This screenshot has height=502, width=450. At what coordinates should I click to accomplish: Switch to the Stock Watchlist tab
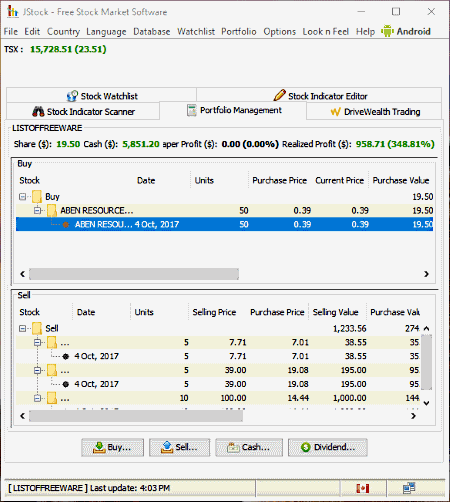tap(102, 96)
